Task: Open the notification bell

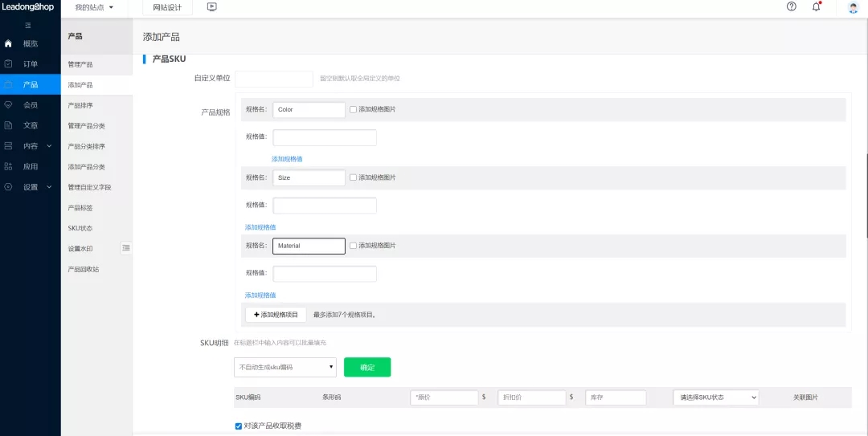Action: coord(817,6)
